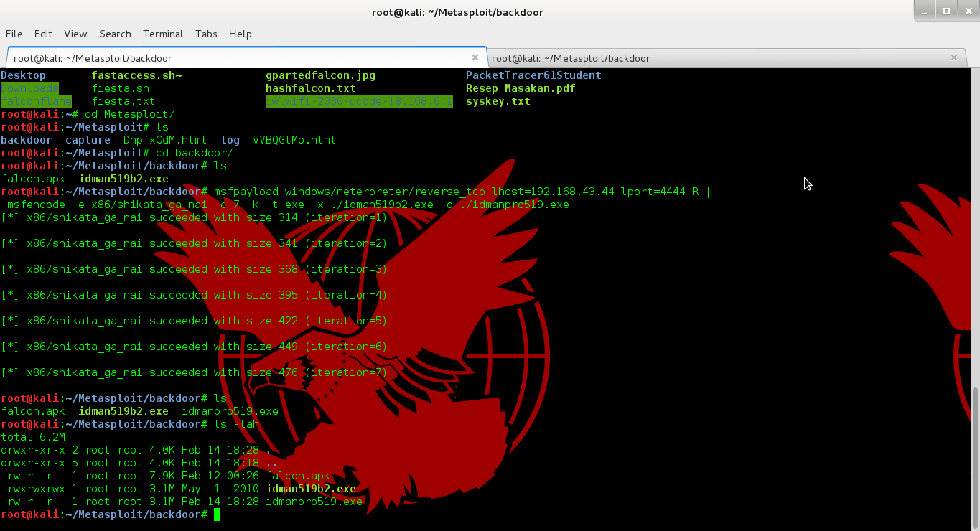The image size is (980, 531).
Task: Open the Tabs menu
Action: point(206,34)
